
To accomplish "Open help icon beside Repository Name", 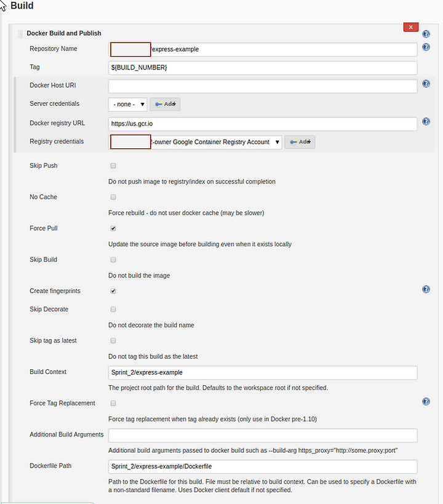I will click(x=426, y=47).
